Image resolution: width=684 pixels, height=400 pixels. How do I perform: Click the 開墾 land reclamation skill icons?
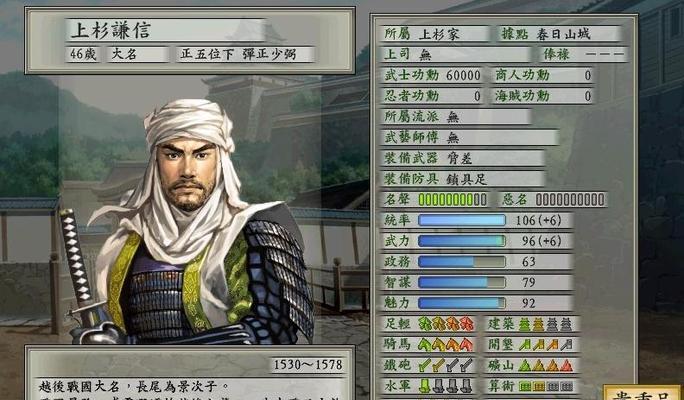(545, 345)
